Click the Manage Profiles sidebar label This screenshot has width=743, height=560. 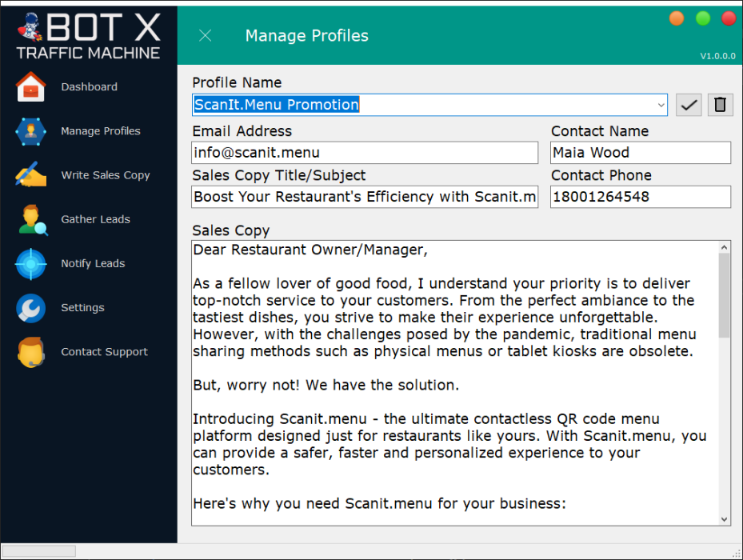point(100,130)
